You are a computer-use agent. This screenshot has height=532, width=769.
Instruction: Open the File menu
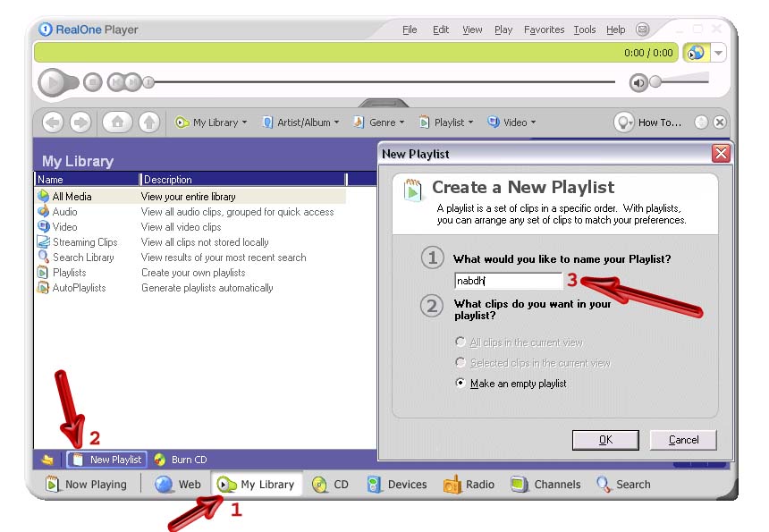[410, 30]
